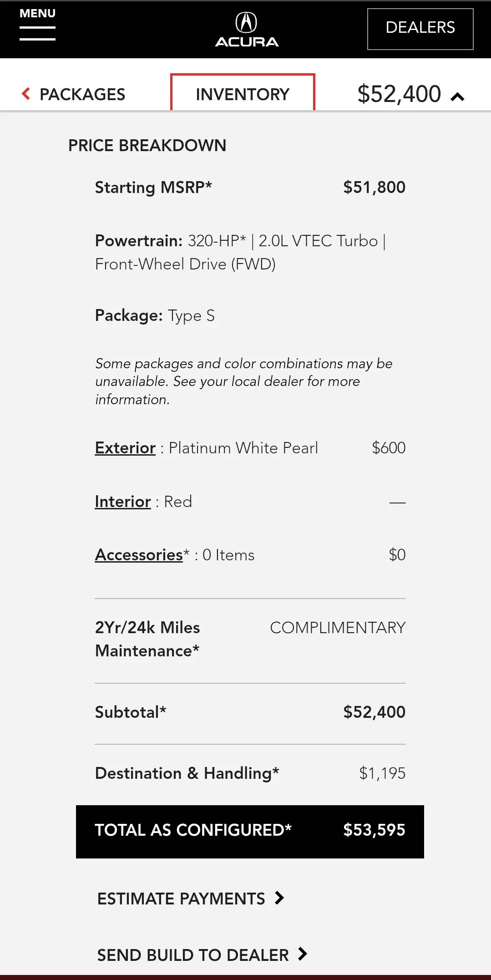Click the Send Build to Dealer arrow
The height and width of the screenshot is (980, 491).
(x=303, y=954)
